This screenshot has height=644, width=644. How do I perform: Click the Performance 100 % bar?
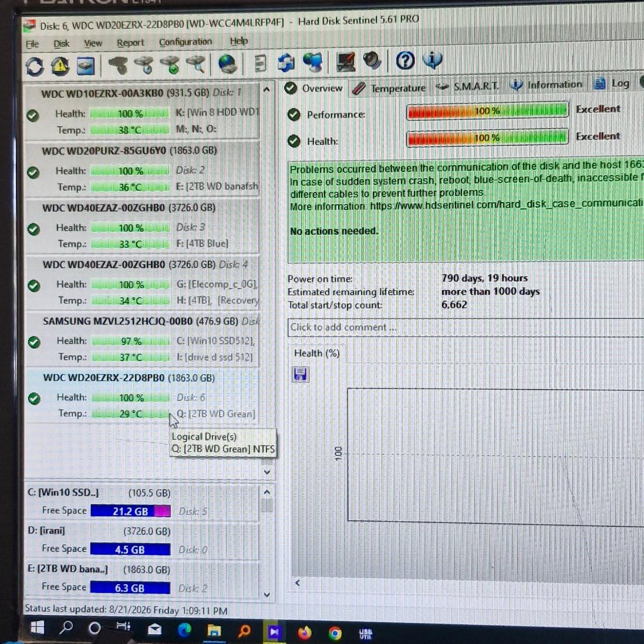tap(487, 111)
